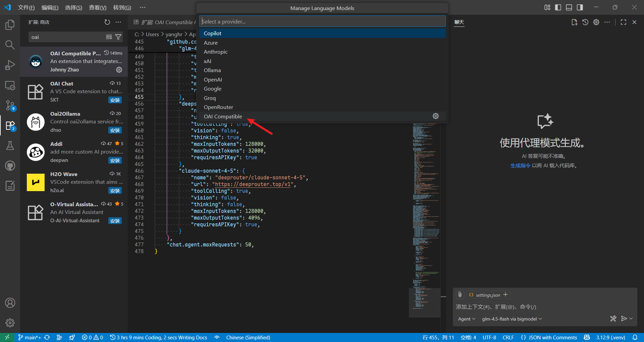
Task: Click the Select a provider input field
Action: pyautogui.click(x=322, y=21)
